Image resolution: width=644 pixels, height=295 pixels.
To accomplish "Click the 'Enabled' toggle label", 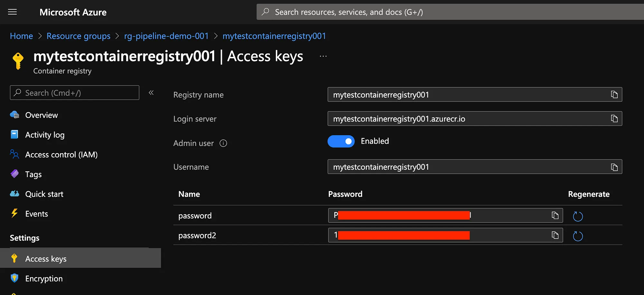I will pyautogui.click(x=375, y=141).
